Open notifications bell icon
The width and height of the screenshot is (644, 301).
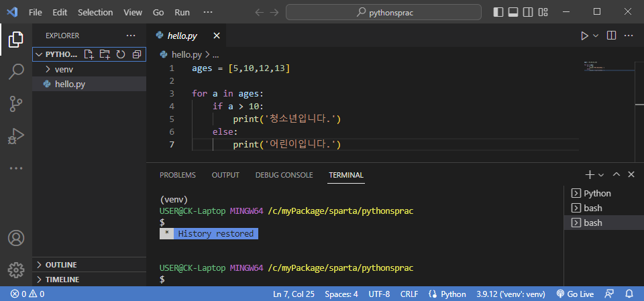[629, 294]
